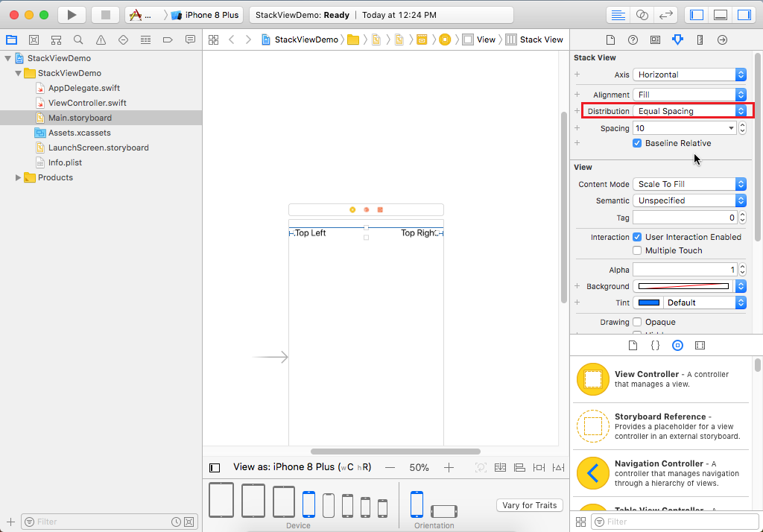Open the Tint Default dropdown

(705, 303)
